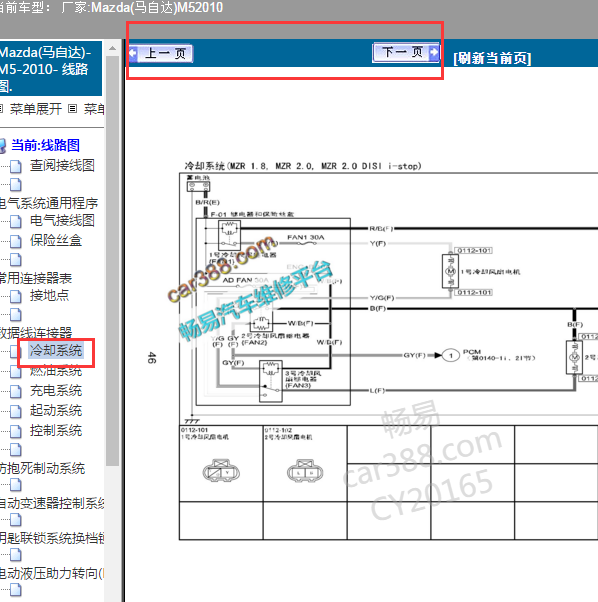Screen dimensions: 598x602
Task: Open the 充电系统 charging system item
Action: 56,390
